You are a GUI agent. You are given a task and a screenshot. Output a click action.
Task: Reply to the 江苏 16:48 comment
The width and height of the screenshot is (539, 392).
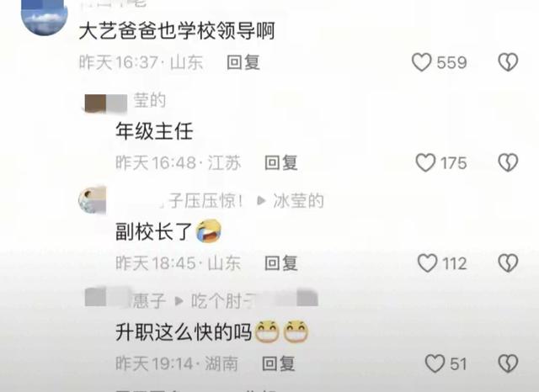point(280,162)
